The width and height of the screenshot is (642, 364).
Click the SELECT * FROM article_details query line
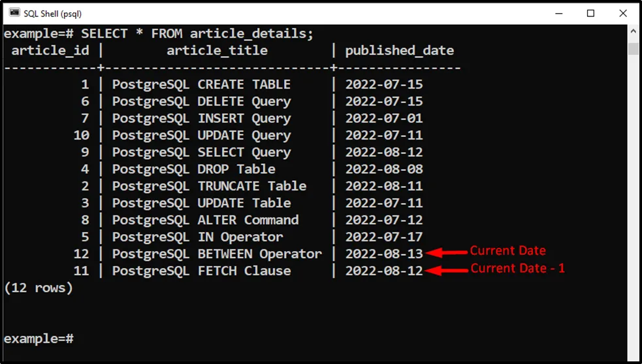(x=159, y=33)
